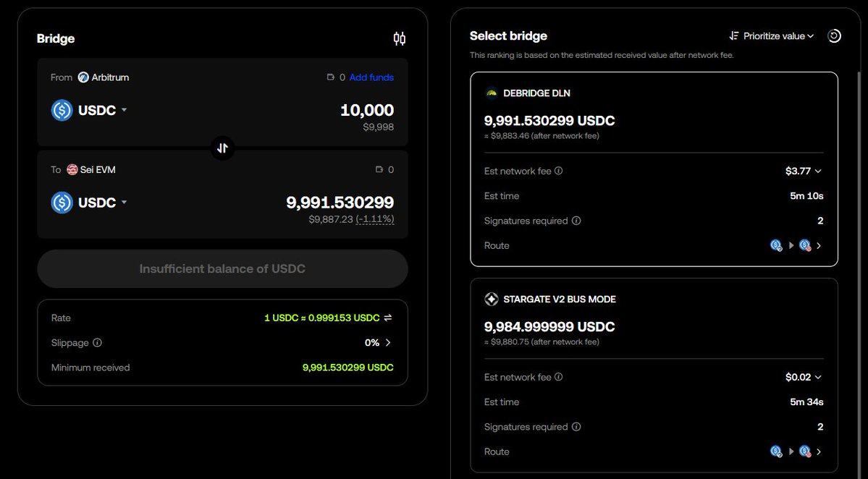Click the Stargate V2 logo
This screenshot has height=479, width=868.
[491, 300]
